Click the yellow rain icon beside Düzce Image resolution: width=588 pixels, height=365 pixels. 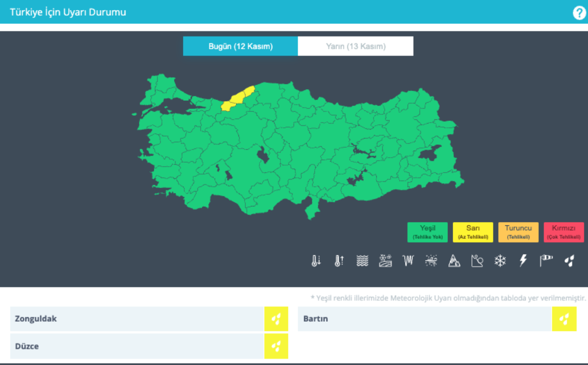(x=276, y=346)
